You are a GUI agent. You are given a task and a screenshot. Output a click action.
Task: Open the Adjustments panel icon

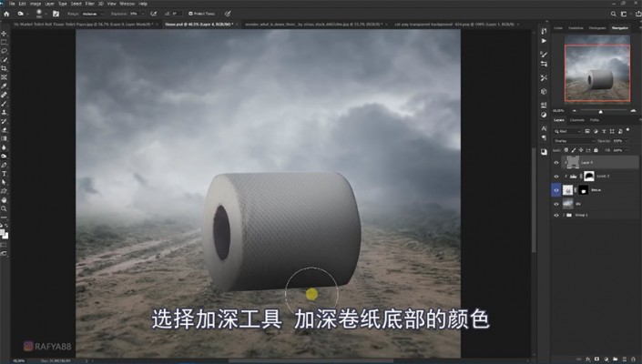544,115
